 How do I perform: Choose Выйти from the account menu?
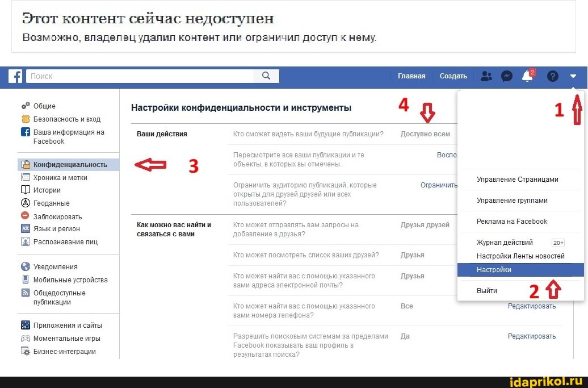click(486, 290)
